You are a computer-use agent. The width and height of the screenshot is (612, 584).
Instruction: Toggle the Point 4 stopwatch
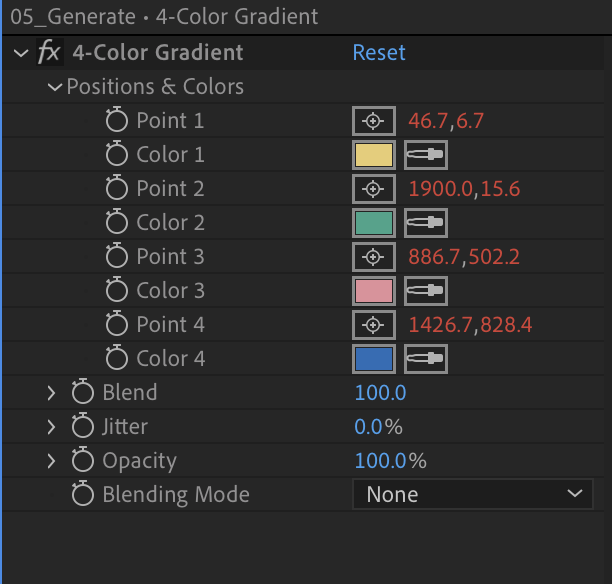[x=117, y=323]
